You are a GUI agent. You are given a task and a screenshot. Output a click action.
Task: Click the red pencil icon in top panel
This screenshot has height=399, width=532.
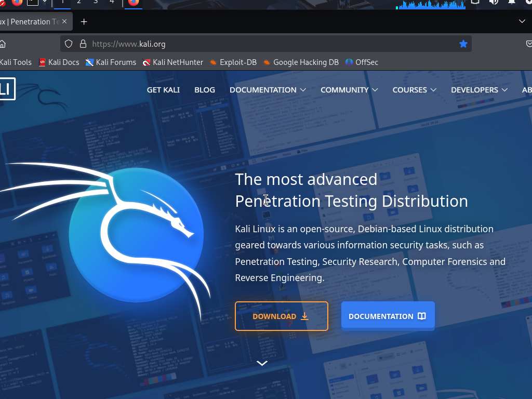click(3, 3)
